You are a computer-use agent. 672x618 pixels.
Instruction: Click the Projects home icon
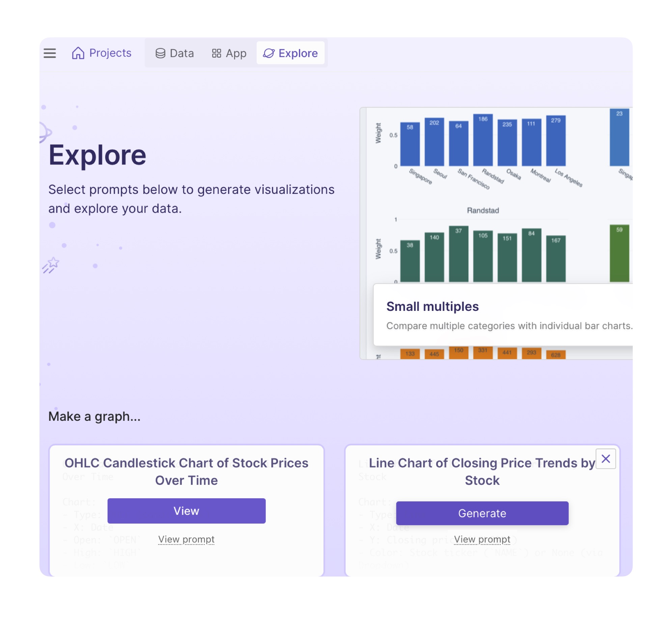(x=78, y=53)
